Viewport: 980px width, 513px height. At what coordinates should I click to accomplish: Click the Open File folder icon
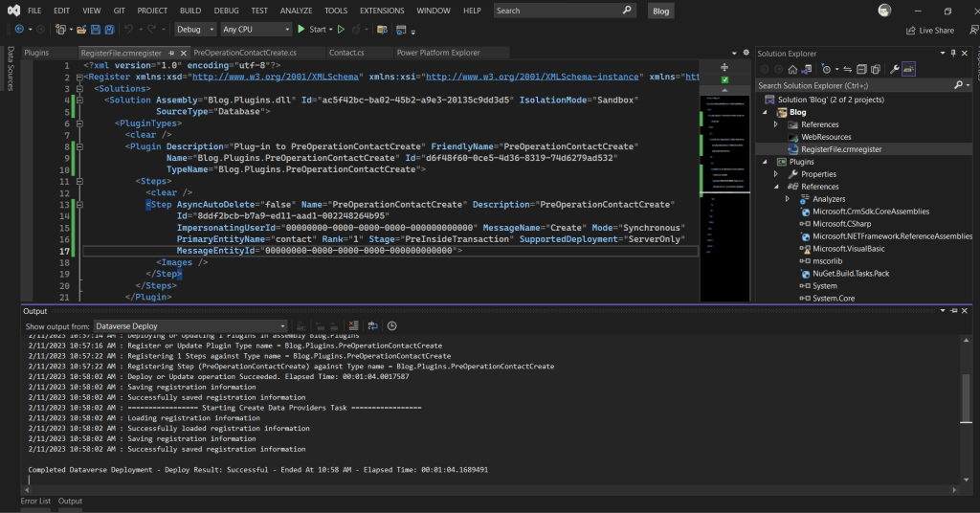click(81, 30)
